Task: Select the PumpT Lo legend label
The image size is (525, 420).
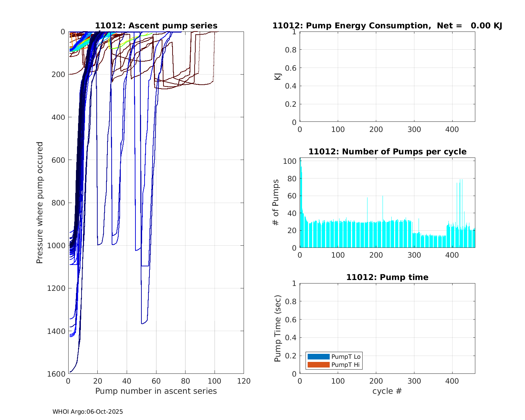Action: click(346, 357)
